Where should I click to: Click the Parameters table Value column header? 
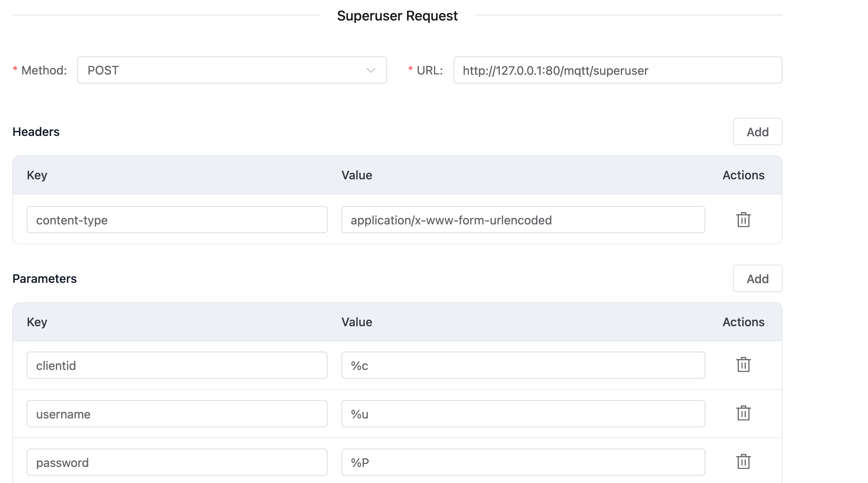[x=357, y=322]
